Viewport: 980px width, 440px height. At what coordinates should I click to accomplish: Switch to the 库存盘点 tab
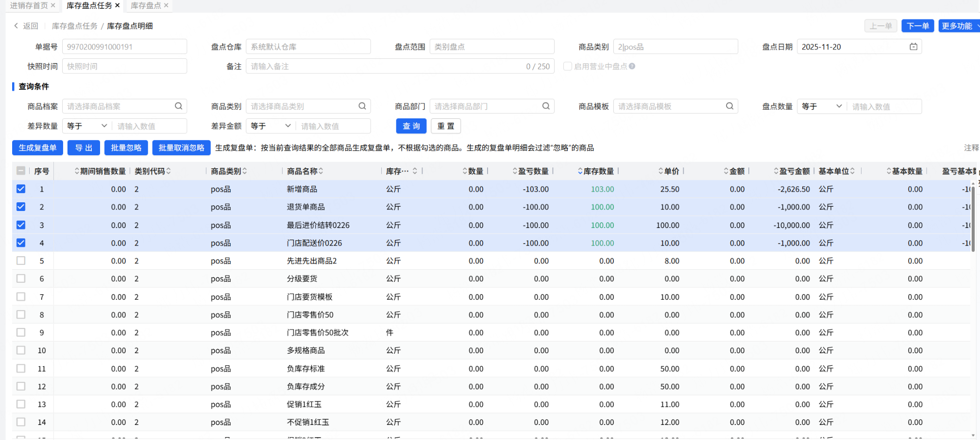point(146,5)
